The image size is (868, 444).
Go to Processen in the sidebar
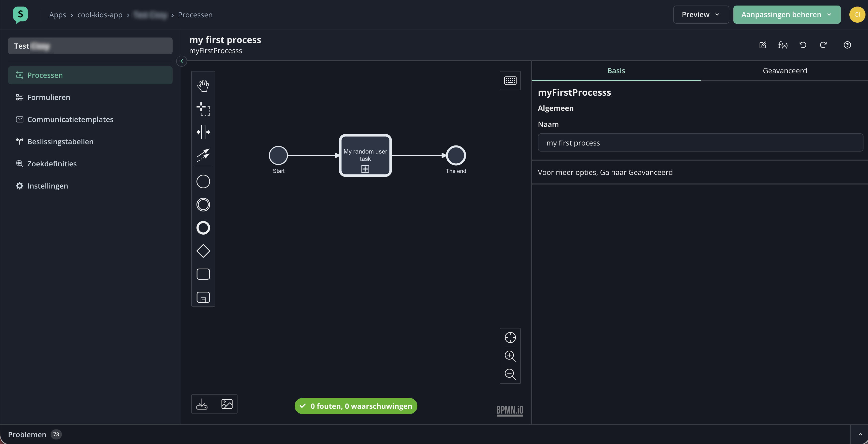pyautogui.click(x=90, y=75)
